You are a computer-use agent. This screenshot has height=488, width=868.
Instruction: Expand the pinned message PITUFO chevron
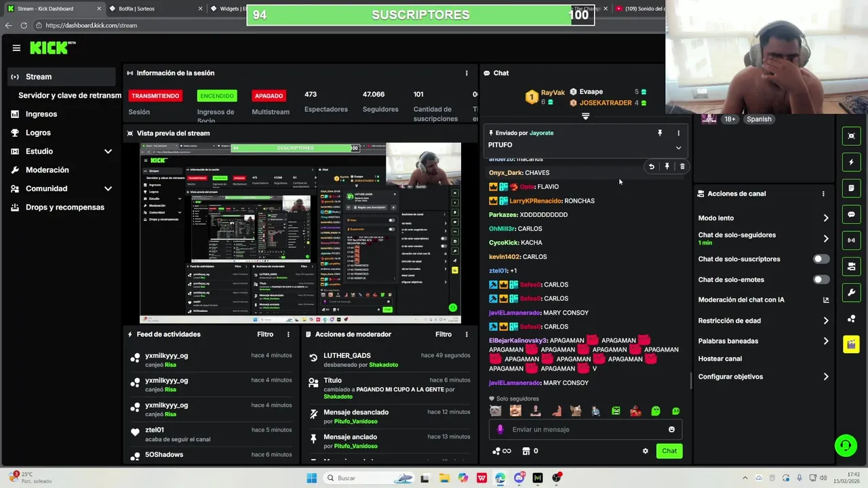tap(678, 148)
